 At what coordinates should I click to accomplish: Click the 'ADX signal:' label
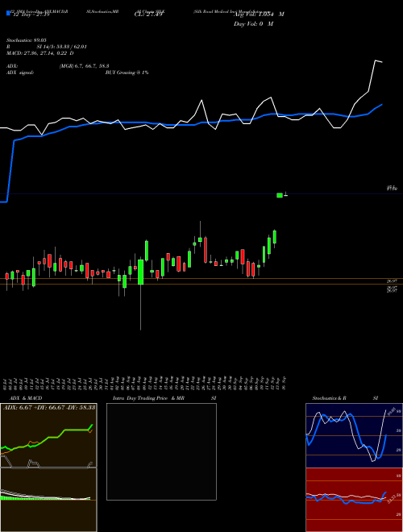pos(20,73)
